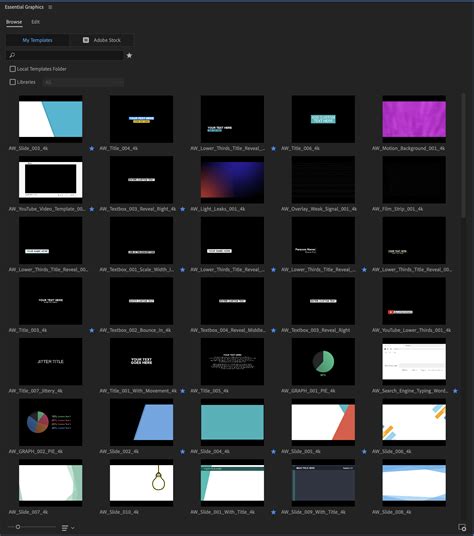Unfavorite AW_Textbox_004_Reveal_Middle star
474x536 pixels.
click(273, 330)
